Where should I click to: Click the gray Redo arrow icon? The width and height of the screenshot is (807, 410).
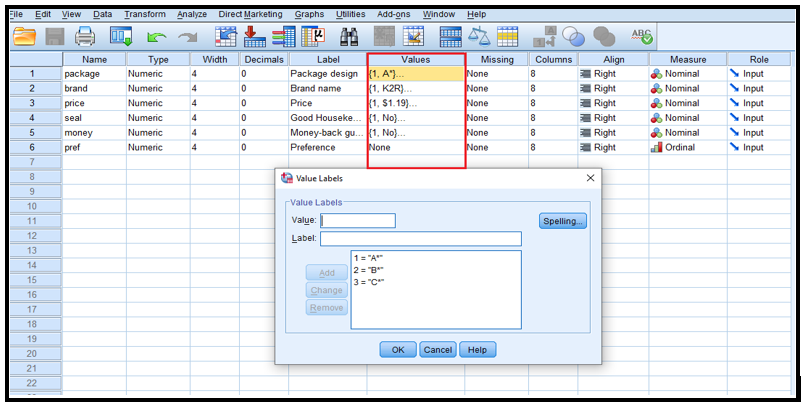point(187,37)
